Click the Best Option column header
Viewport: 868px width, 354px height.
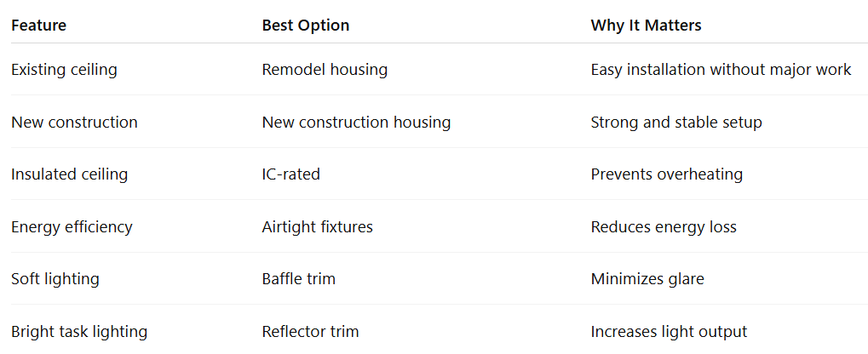[x=305, y=26]
